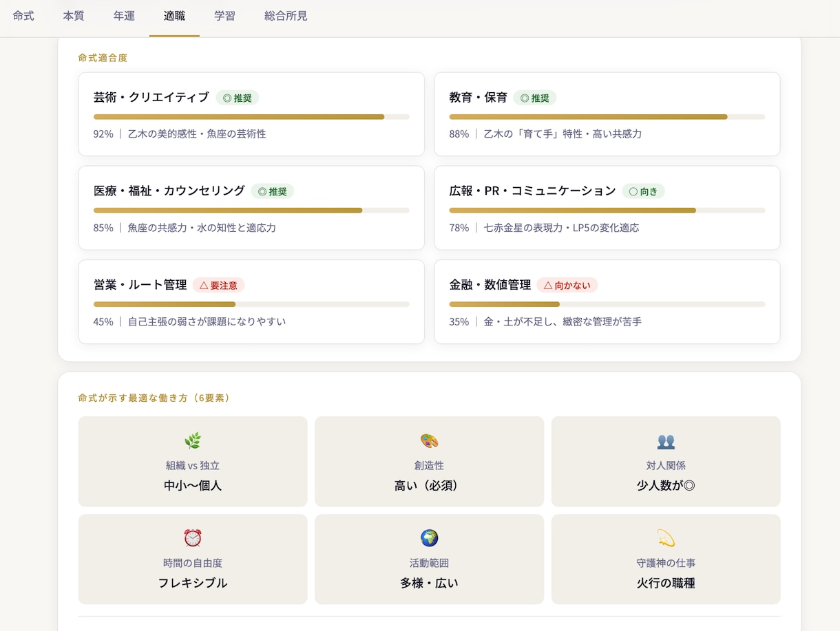The height and width of the screenshot is (631, 840).
Task: Click the value フレキシブル
Action: click(x=193, y=584)
